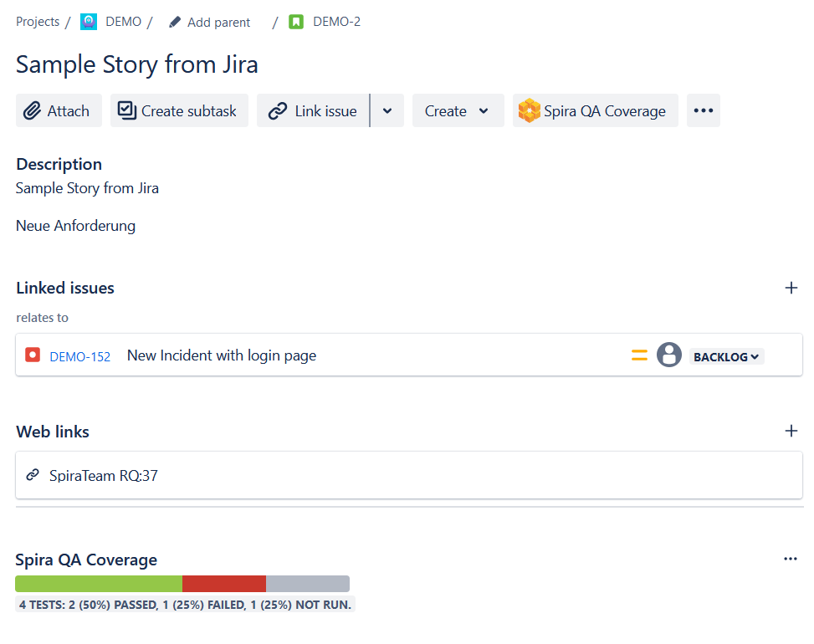Add a web link with plus icon
Screen dimensions: 814x644
coord(791,432)
